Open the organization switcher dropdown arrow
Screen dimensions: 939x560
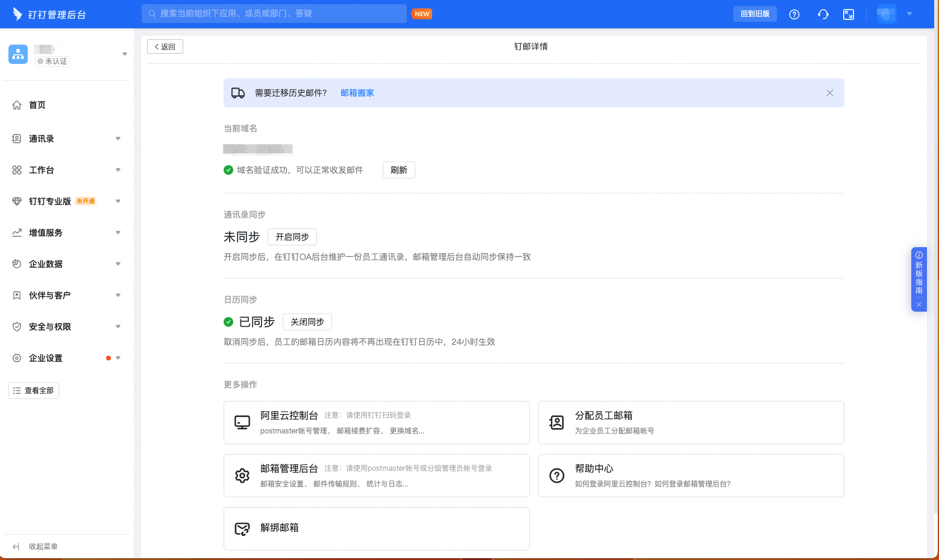(x=125, y=54)
